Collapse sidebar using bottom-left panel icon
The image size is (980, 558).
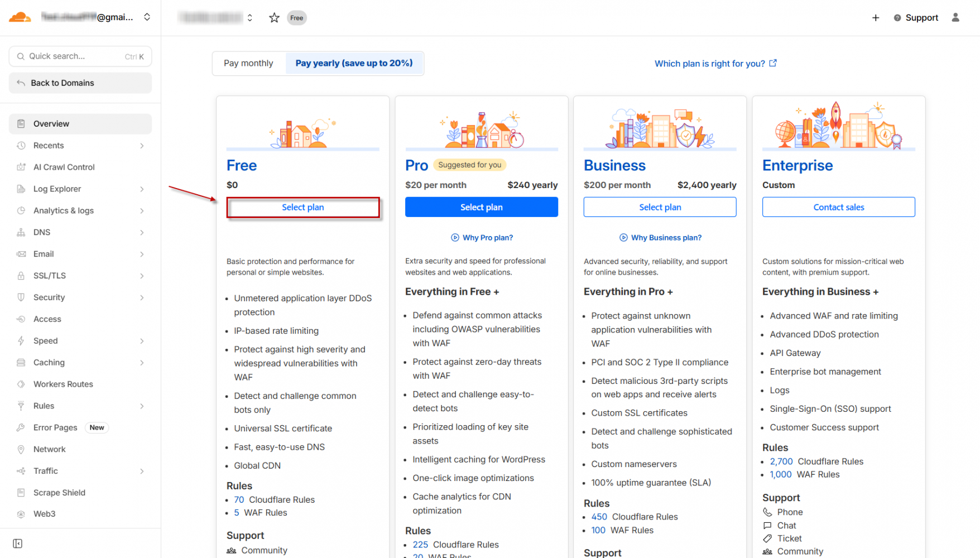click(x=18, y=543)
